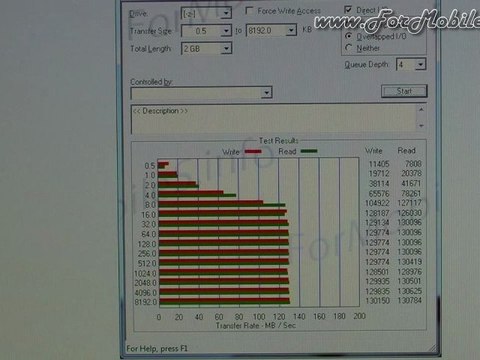
Task: Click the Write value 129935
Action: [x=377, y=281]
